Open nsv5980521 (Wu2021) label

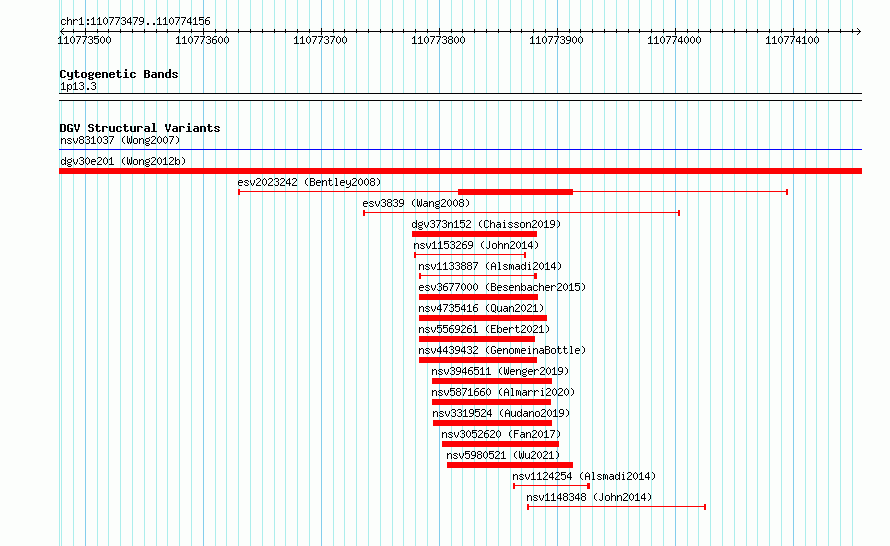503,455
